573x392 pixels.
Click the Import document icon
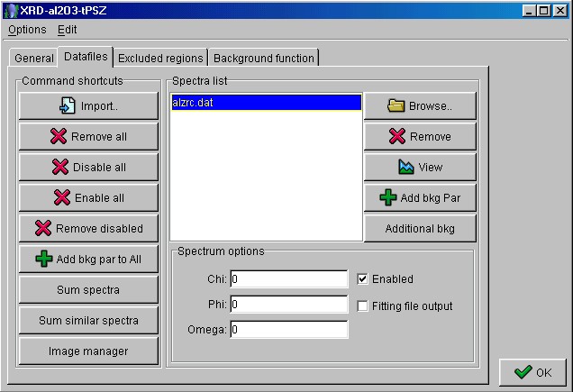coord(68,106)
